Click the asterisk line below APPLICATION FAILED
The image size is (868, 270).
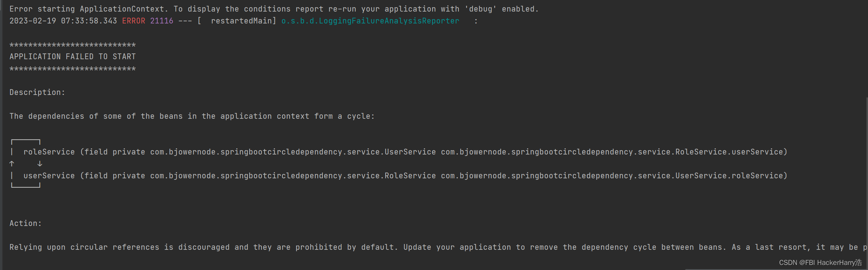click(73, 69)
